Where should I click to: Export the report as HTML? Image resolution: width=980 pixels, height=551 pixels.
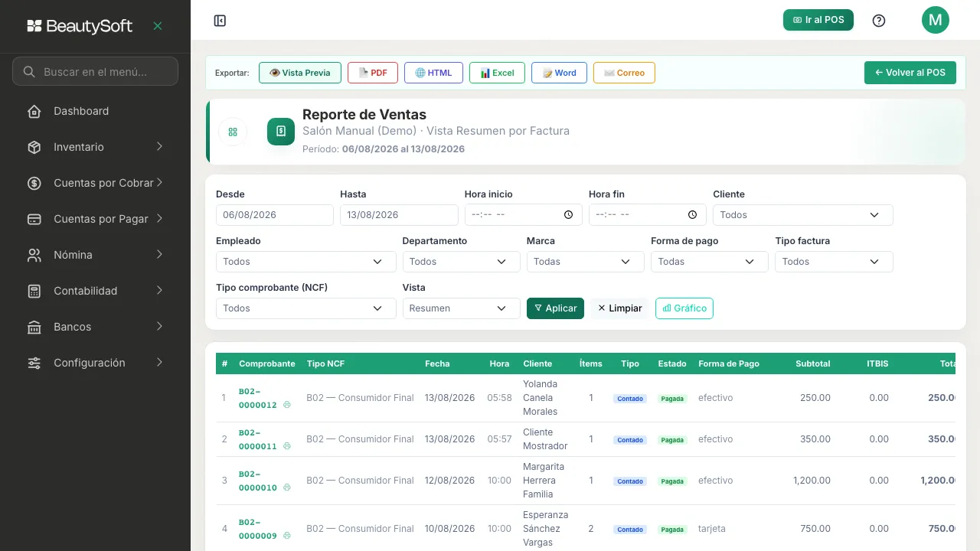433,73
